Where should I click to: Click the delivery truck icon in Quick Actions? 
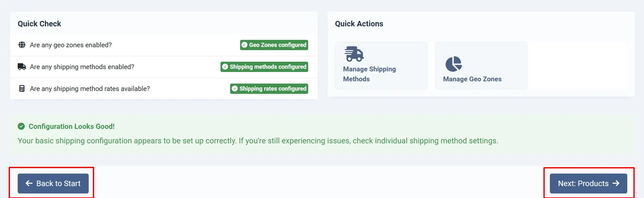click(354, 54)
